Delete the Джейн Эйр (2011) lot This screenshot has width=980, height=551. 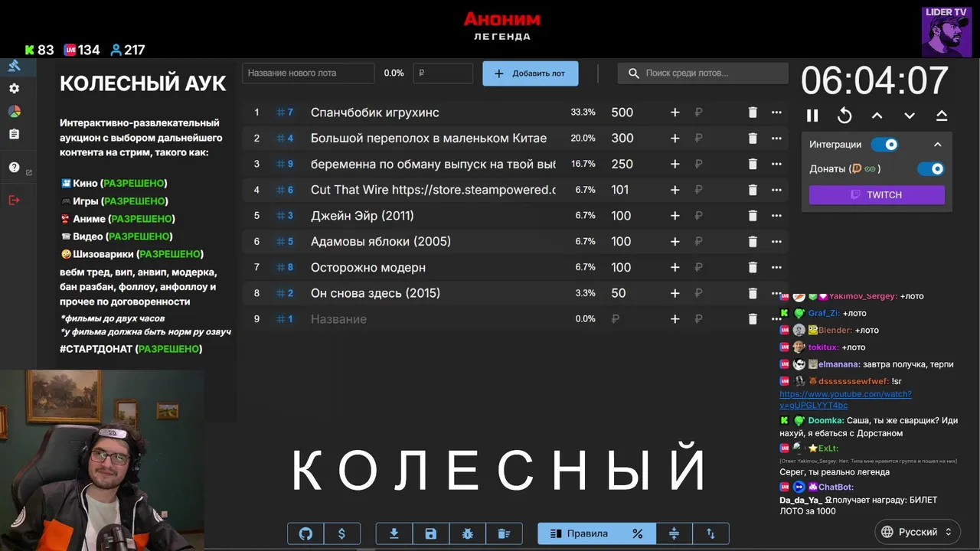pyautogui.click(x=752, y=216)
